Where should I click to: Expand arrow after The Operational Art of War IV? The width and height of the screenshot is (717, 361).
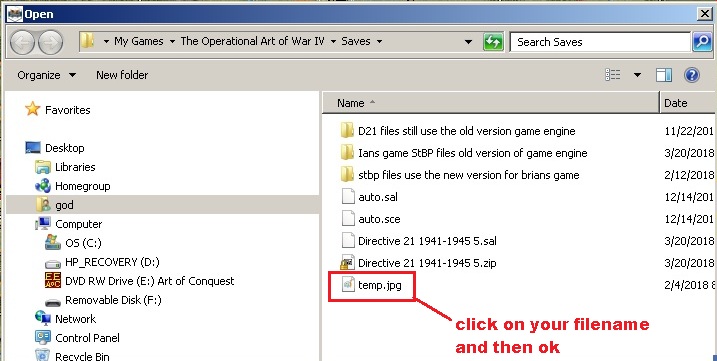[x=333, y=42]
